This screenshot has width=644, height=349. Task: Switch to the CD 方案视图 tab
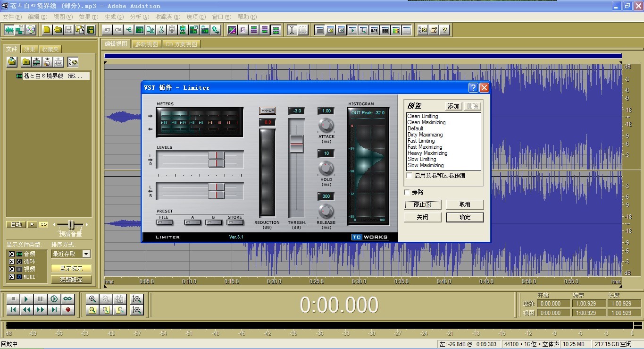pyautogui.click(x=182, y=44)
